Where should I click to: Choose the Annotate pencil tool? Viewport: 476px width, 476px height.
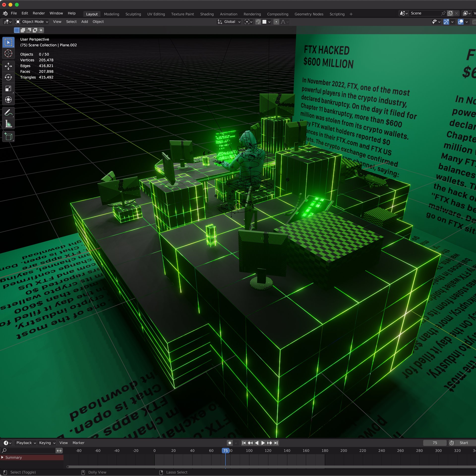tap(8, 113)
